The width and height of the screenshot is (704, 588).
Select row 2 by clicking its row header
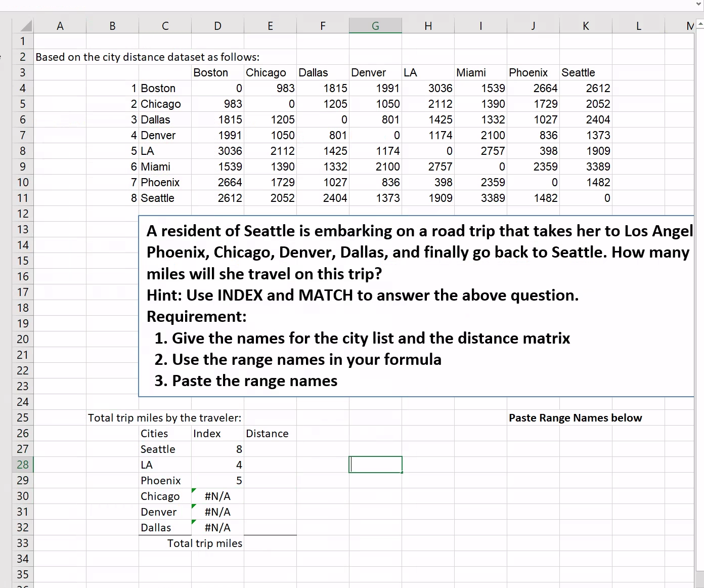point(22,57)
